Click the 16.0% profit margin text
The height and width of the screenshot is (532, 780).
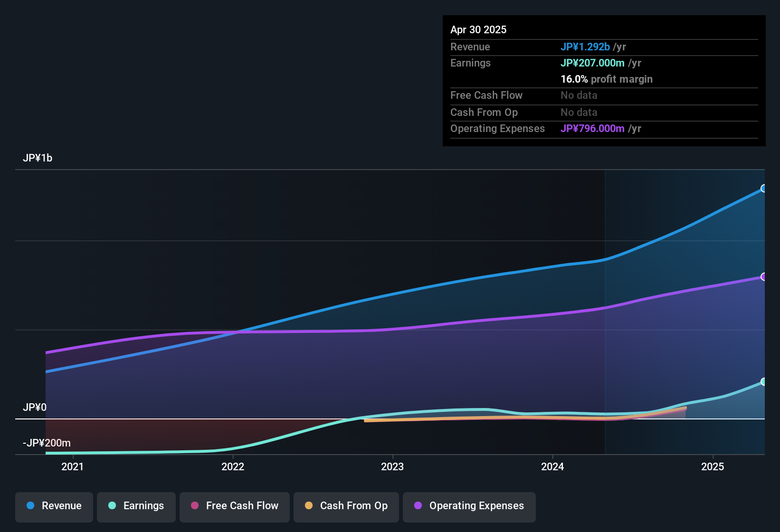coord(607,79)
